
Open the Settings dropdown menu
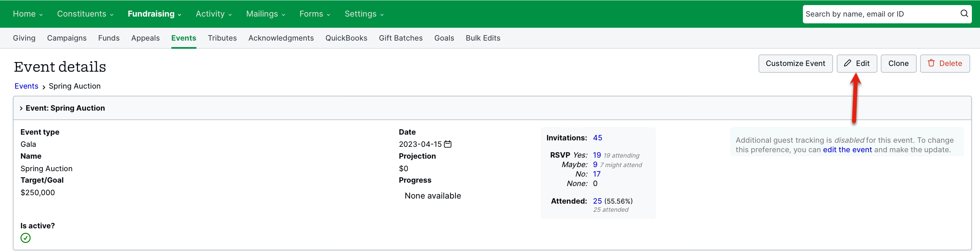point(364,14)
